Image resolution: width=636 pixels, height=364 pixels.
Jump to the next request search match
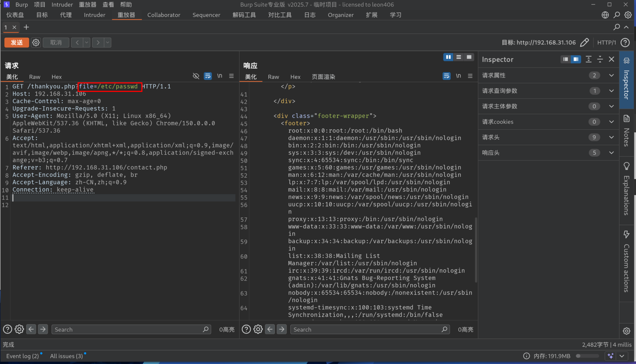[43, 329]
